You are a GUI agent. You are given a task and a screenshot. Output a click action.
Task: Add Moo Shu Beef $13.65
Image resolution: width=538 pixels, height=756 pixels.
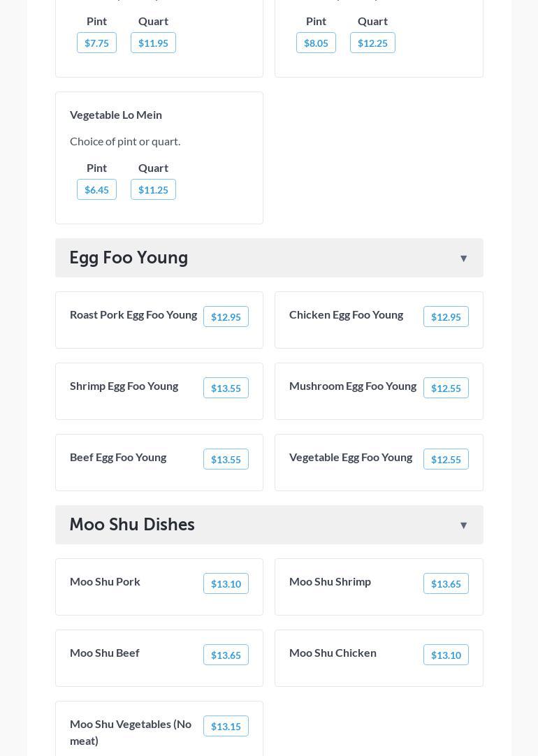pyautogui.click(x=226, y=655)
